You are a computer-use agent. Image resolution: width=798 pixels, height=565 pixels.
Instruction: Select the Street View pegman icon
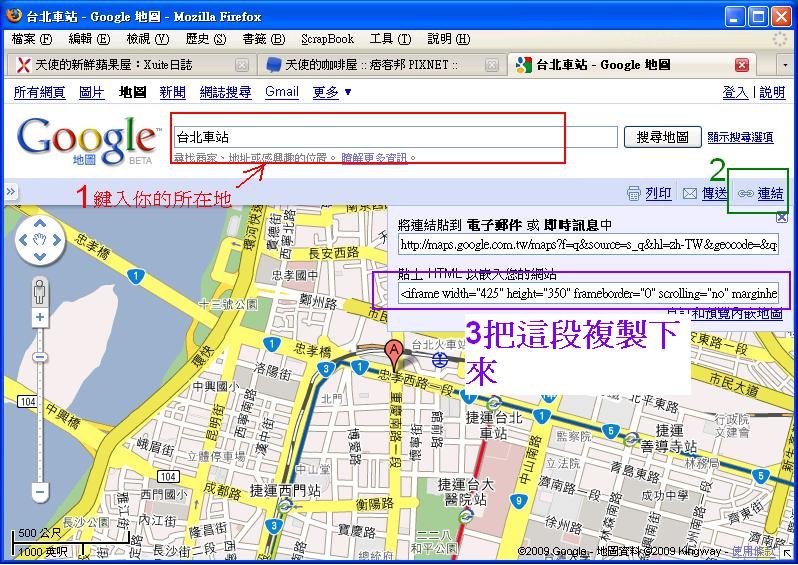pos(40,291)
